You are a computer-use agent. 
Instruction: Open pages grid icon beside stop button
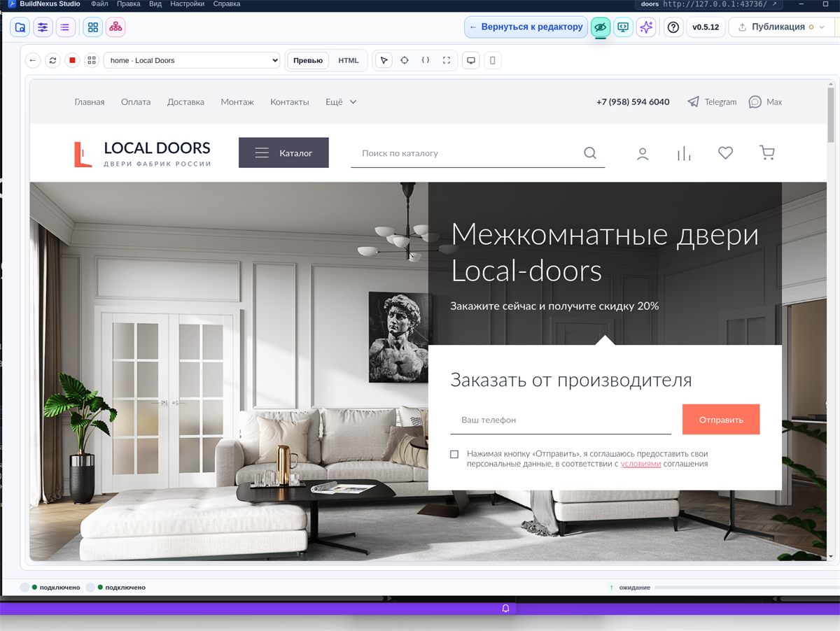click(x=92, y=60)
